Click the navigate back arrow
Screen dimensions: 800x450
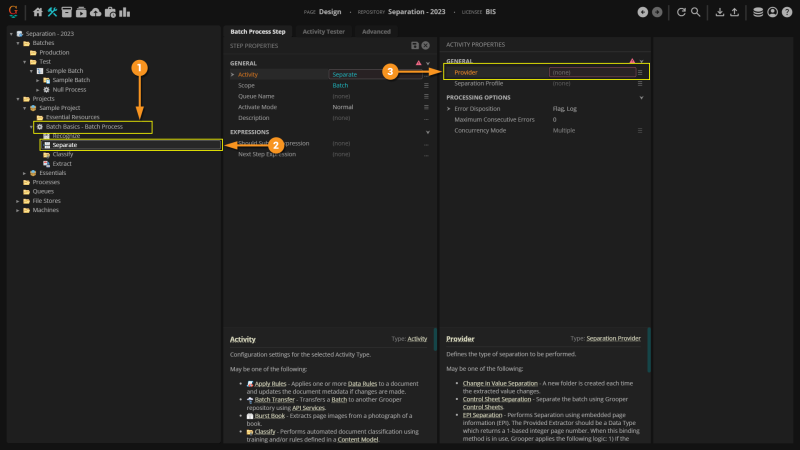pos(643,12)
